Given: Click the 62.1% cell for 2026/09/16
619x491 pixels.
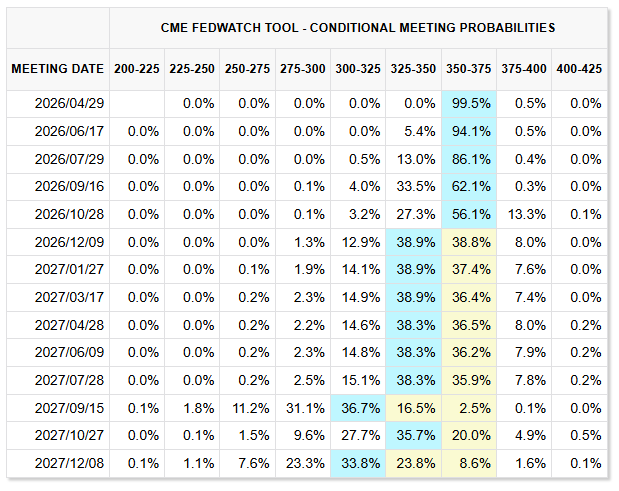Looking at the screenshot, I should coord(467,187).
